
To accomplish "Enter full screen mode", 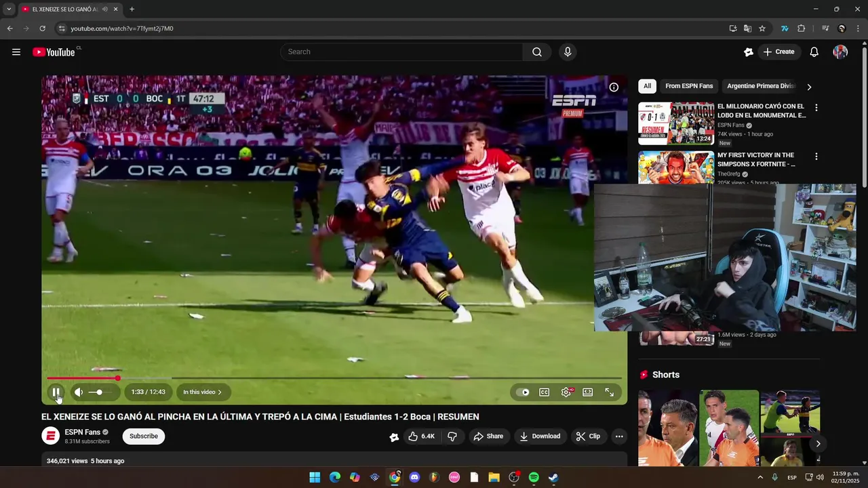I will [610, 392].
